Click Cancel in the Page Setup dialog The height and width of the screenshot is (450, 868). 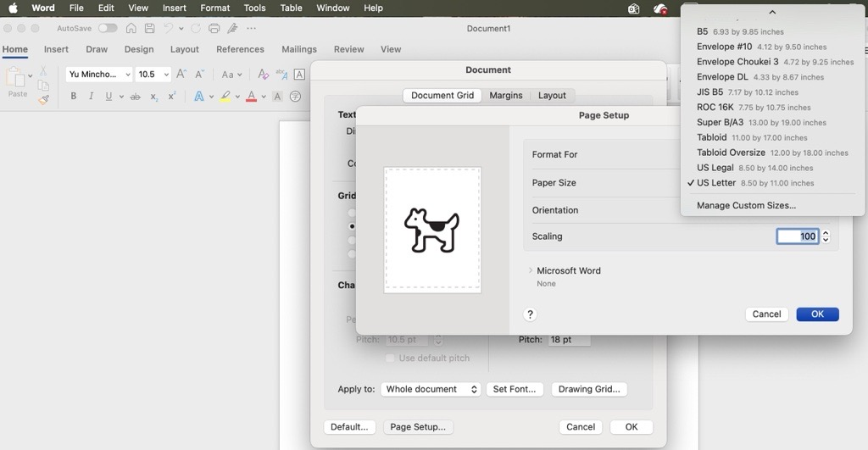(766, 314)
